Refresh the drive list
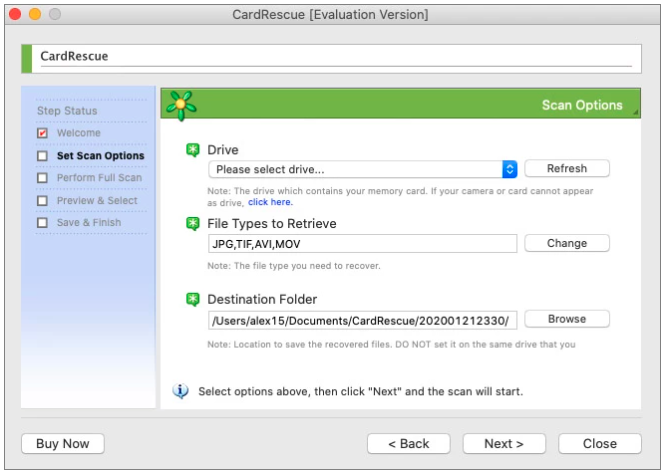Viewport: 664px width, 472px height. click(x=567, y=168)
